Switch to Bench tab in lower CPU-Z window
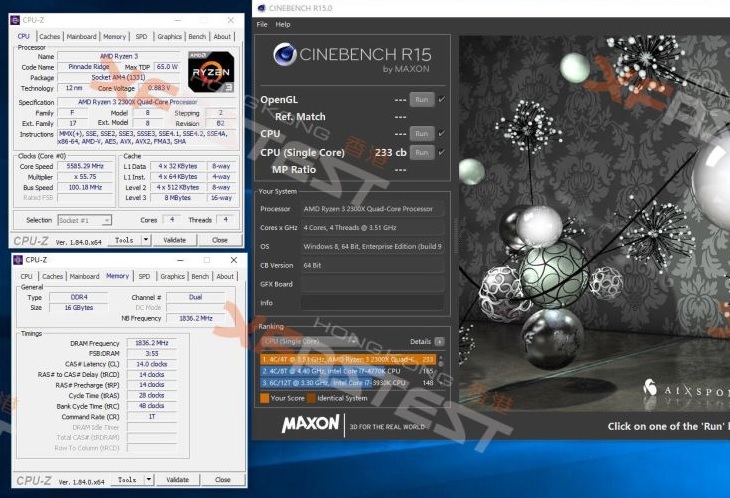 click(200, 276)
